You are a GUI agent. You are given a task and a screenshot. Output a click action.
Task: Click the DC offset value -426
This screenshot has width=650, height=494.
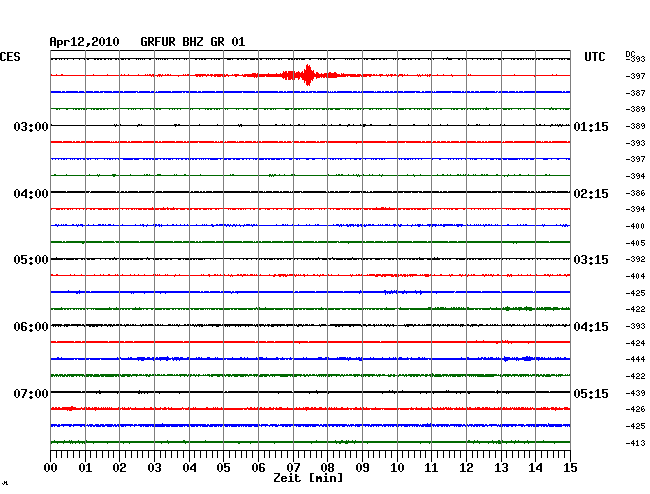coord(635,409)
